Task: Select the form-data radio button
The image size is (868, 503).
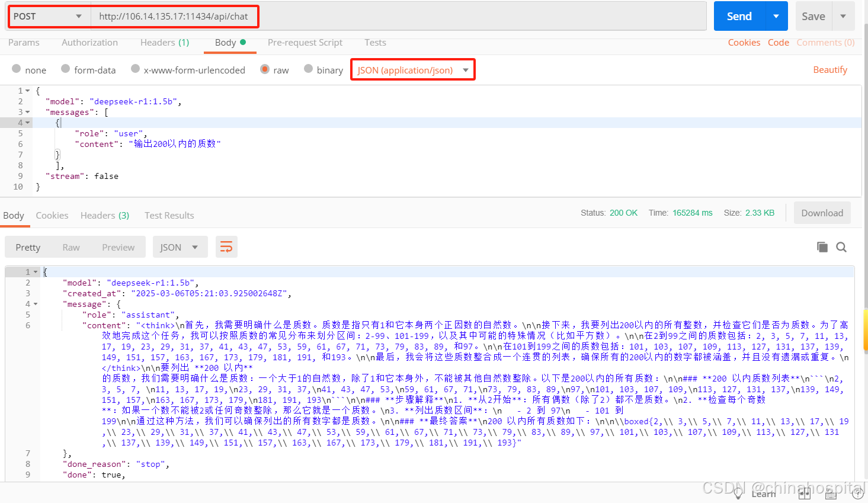Action: (66, 69)
